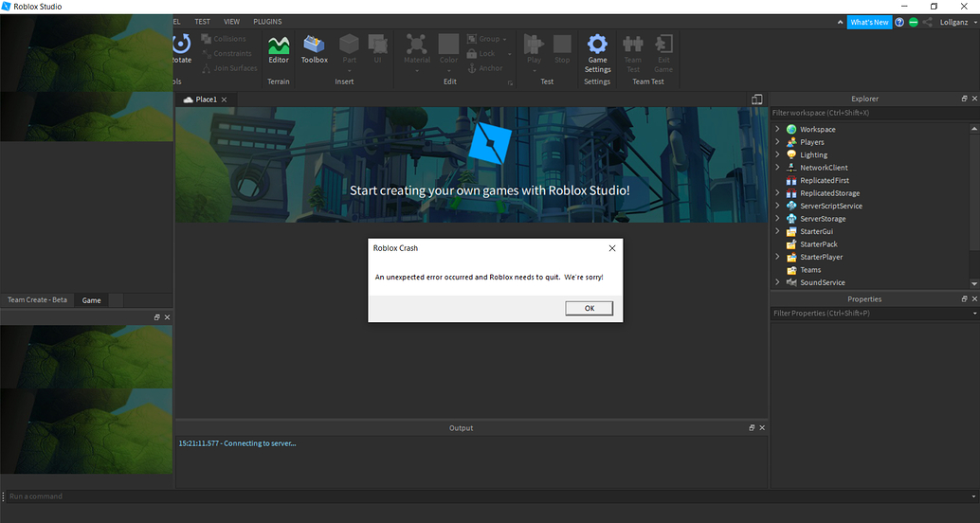Viewport: 980px width, 523px height.
Task: Close the Output panel
Action: pyautogui.click(x=763, y=428)
